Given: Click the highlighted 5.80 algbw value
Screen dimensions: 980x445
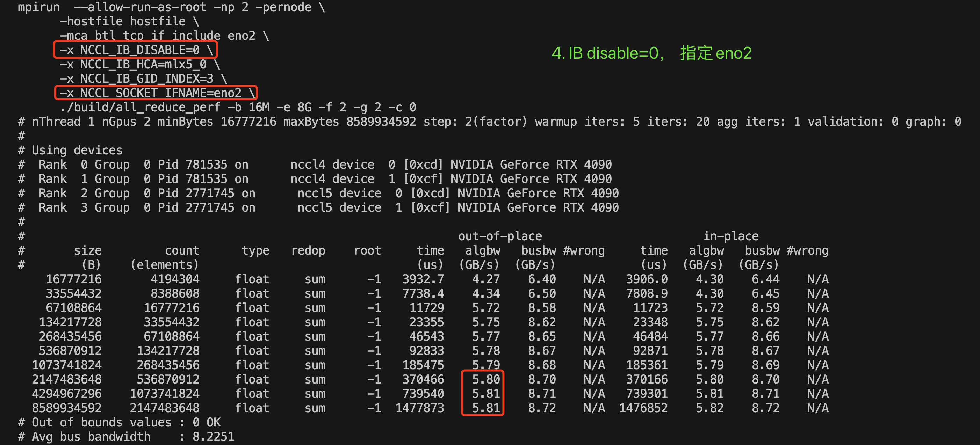Looking at the screenshot, I should [485, 379].
